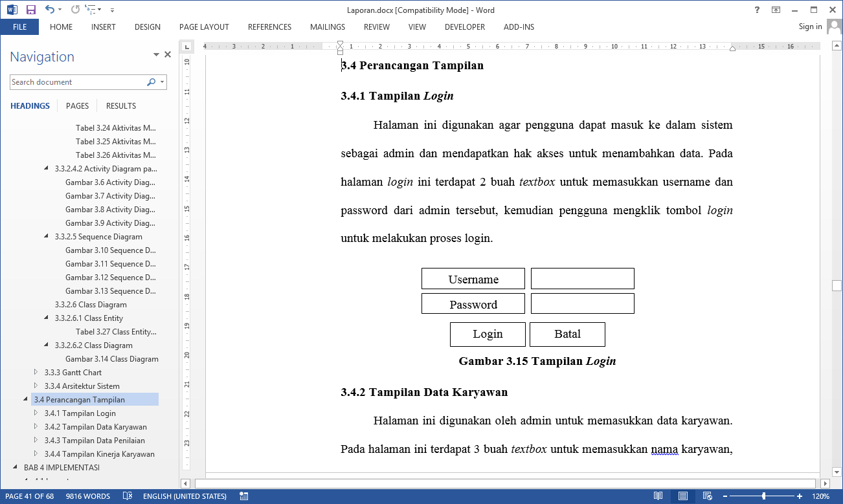This screenshot has height=504, width=843.
Task: Switch to Web Layout view icon
Action: (708, 496)
